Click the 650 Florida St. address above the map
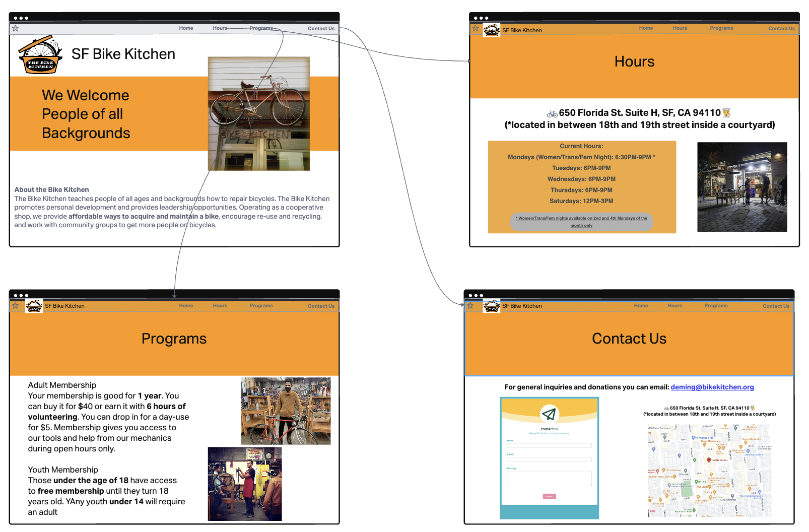 point(709,408)
